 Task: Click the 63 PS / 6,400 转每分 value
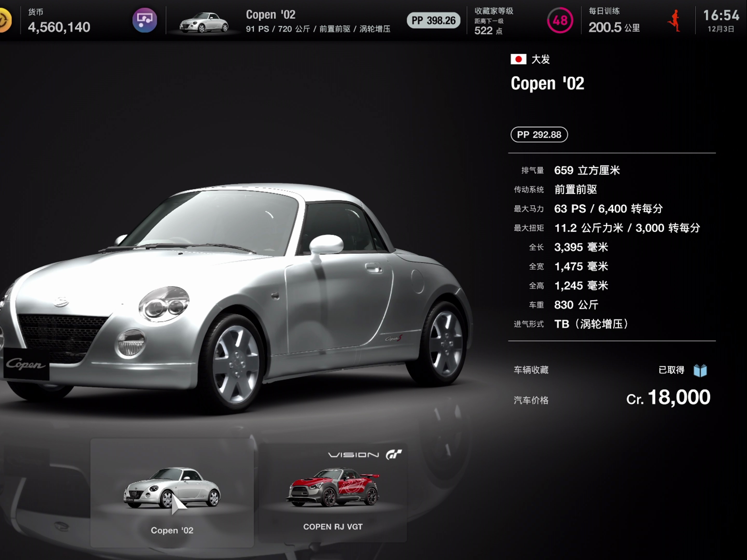[608, 209]
